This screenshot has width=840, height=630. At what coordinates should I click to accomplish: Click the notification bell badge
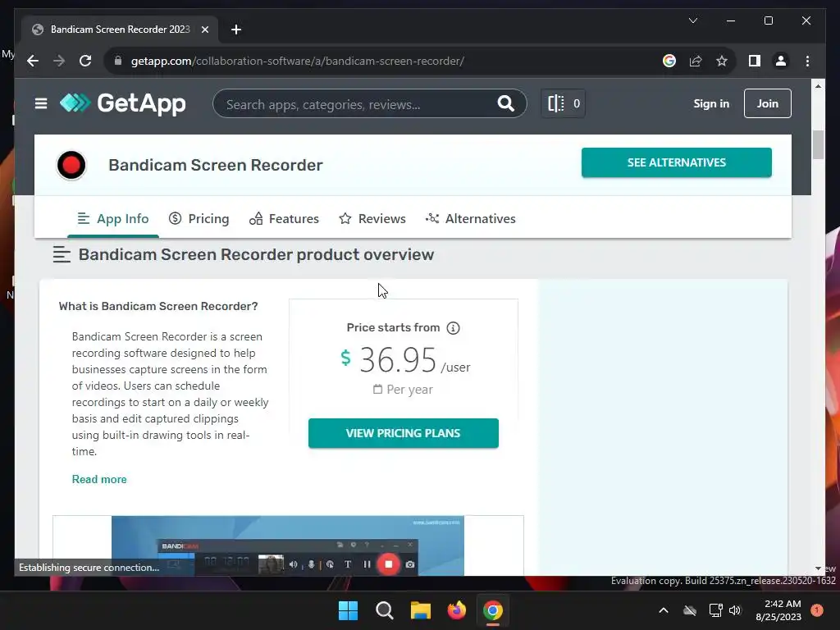(x=816, y=610)
